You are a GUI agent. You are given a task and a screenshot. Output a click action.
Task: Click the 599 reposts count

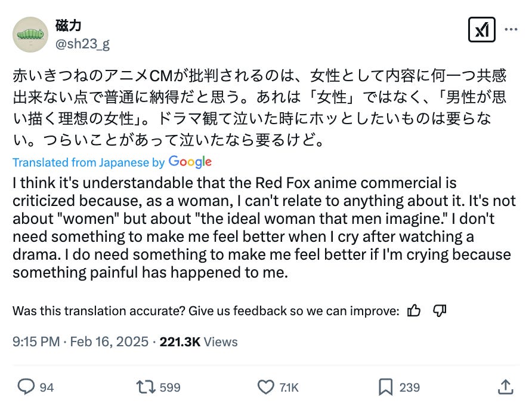pyautogui.click(x=170, y=387)
